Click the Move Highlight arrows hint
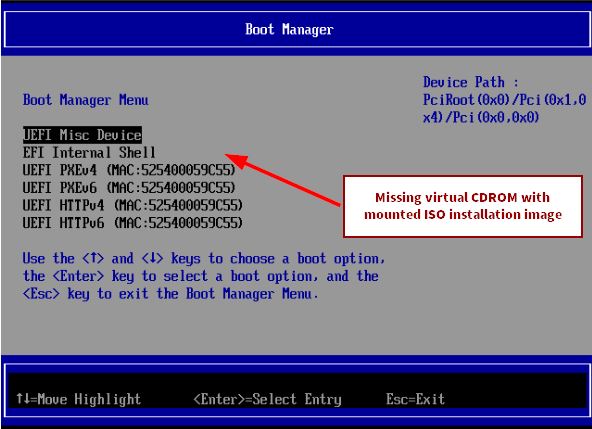The width and height of the screenshot is (592, 429). (79, 399)
